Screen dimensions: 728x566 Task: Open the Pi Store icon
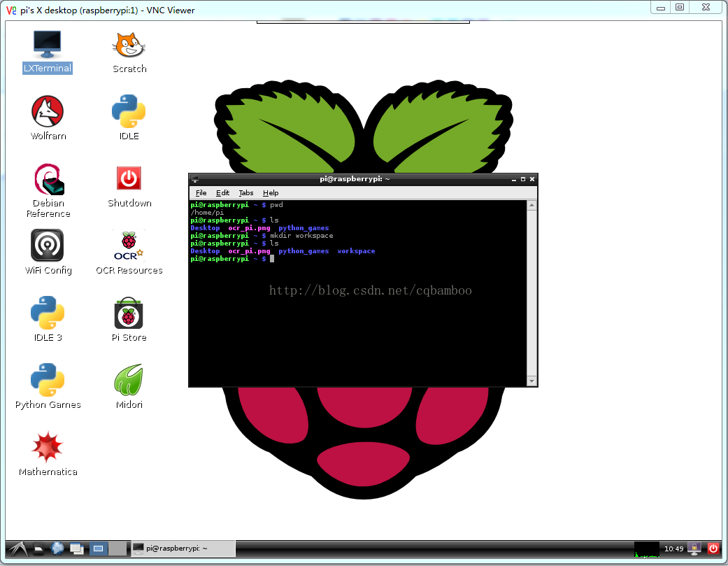[129, 320]
